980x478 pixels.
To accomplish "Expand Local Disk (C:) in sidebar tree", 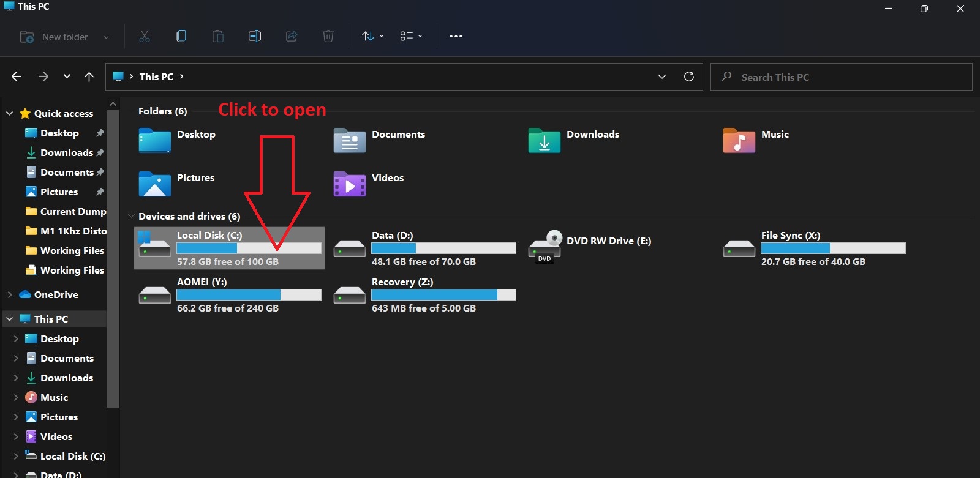I will pyautogui.click(x=15, y=456).
